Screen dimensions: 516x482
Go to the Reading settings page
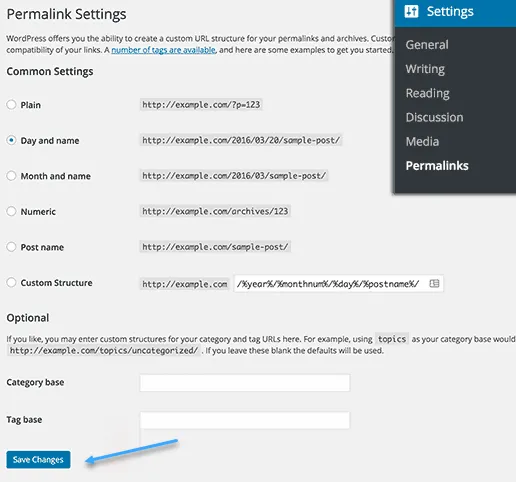428,93
